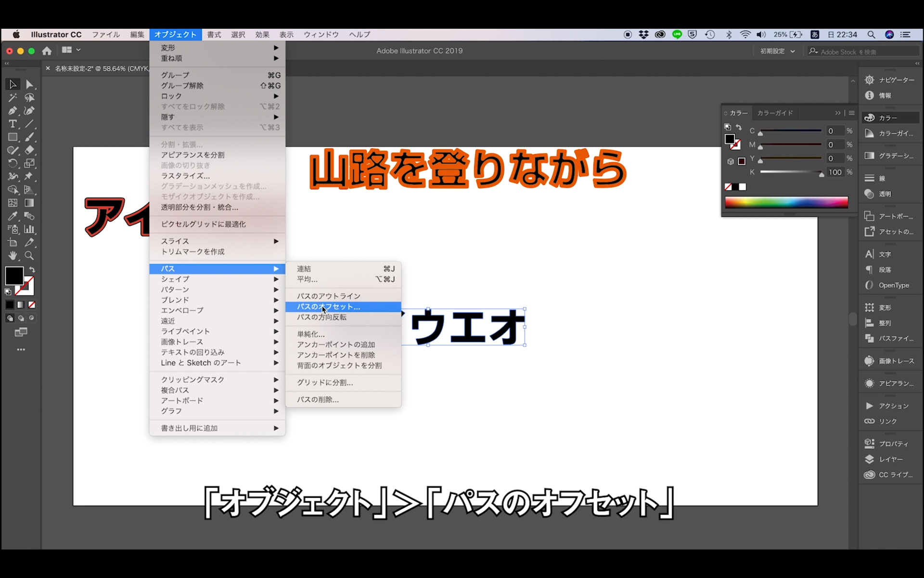Set toolbox paint mode to Color
Screen dimensions: 924x578
10,305
